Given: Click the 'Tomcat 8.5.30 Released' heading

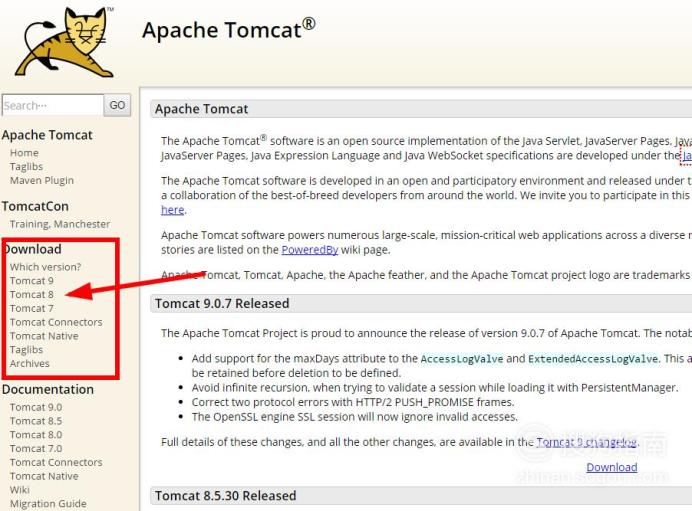Looking at the screenshot, I should pyautogui.click(x=226, y=496).
